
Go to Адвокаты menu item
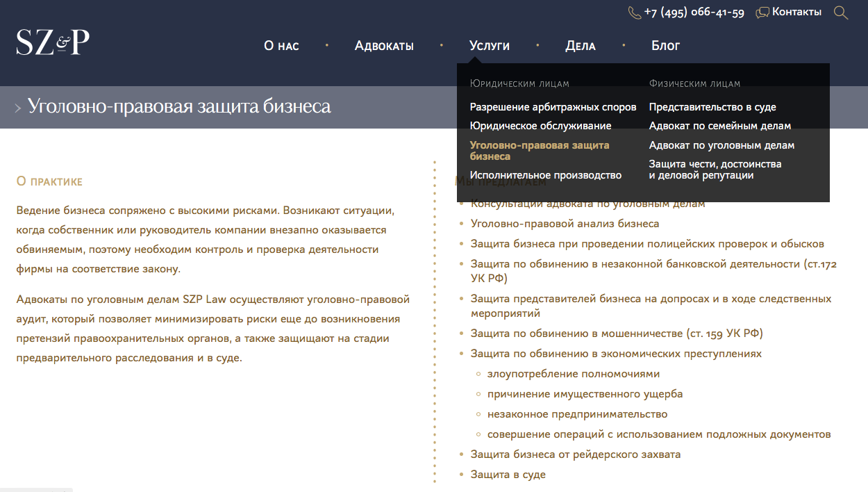(384, 46)
